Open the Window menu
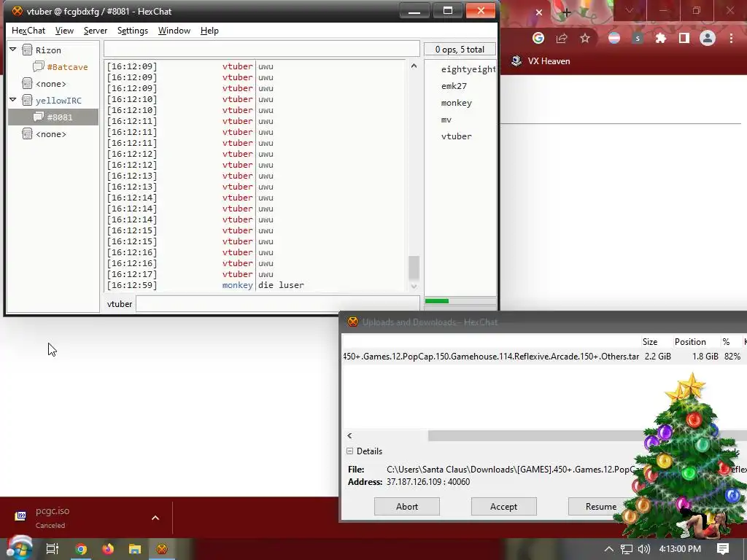The width and height of the screenshot is (747, 560). [174, 31]
